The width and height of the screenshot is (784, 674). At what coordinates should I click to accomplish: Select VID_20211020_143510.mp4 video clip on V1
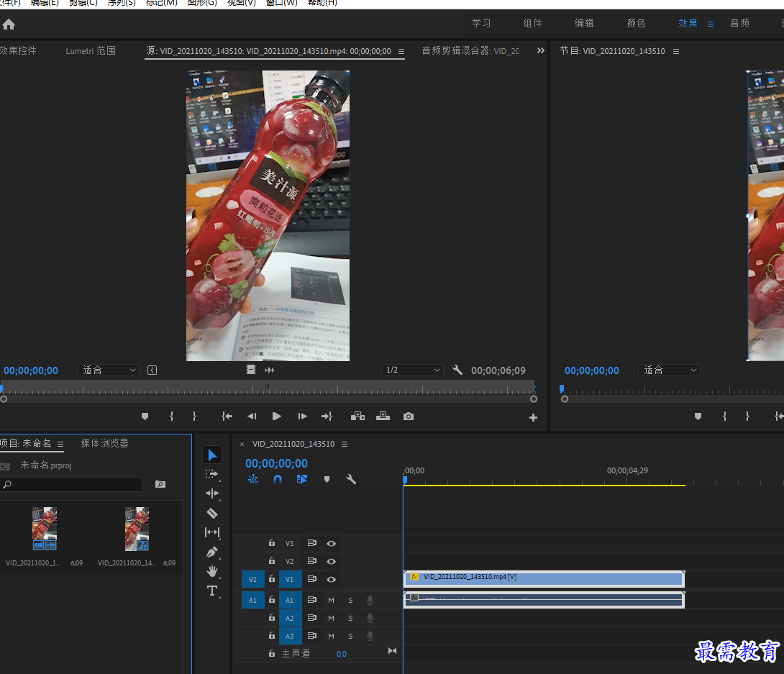[544, 578]
